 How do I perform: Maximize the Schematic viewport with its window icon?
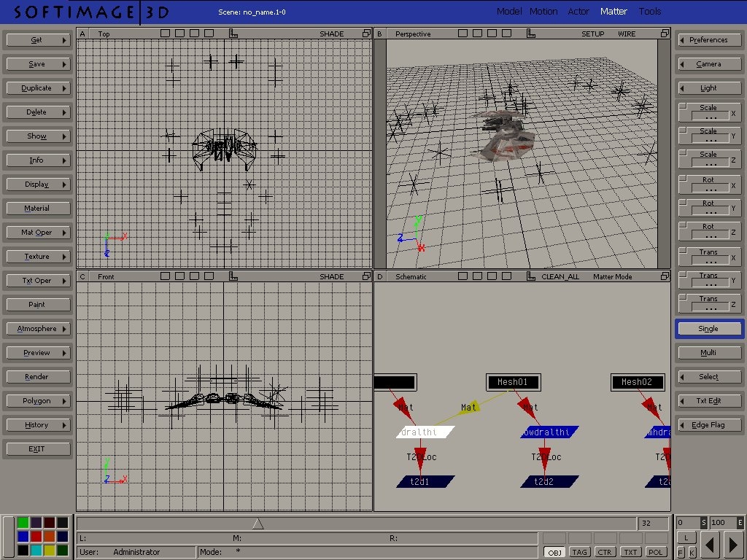click(x=665, y=276)
